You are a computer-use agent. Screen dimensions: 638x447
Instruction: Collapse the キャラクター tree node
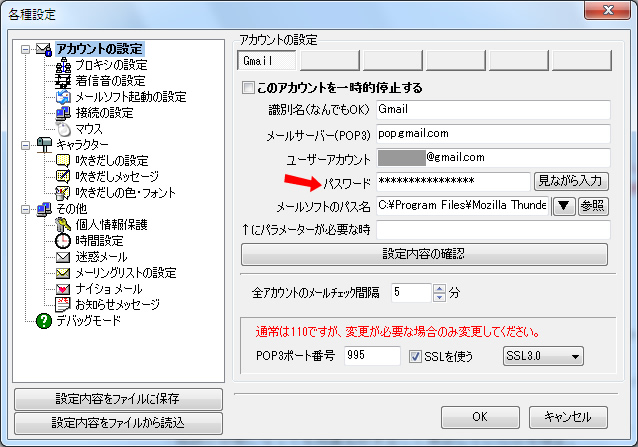[25, 145]
